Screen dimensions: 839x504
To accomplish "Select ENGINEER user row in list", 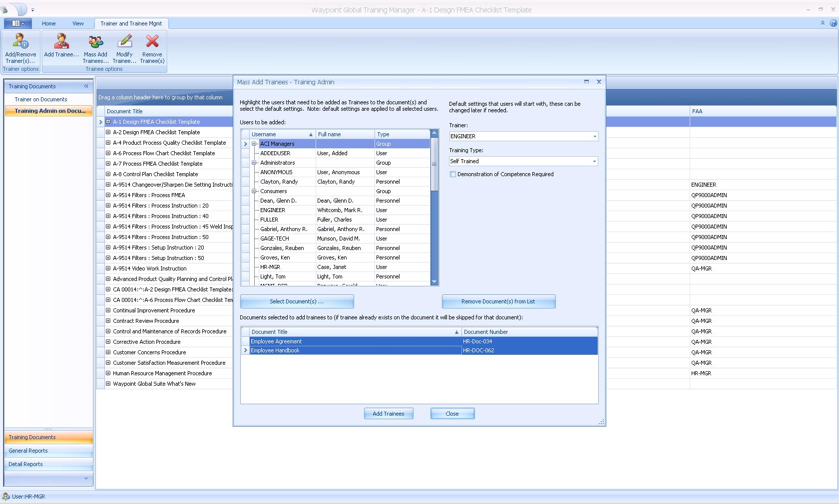I will click(x=335, y=210).
